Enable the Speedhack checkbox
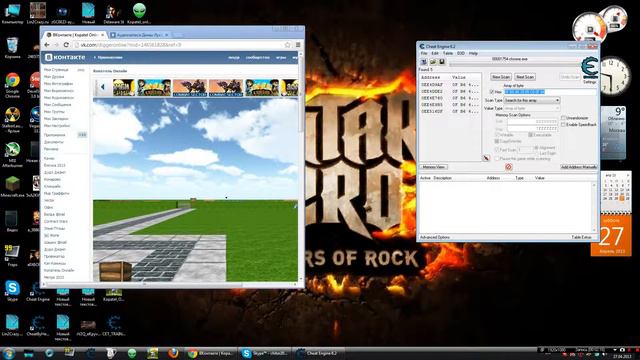This screenshot has width=640, height=360. (x=563, y=124)
